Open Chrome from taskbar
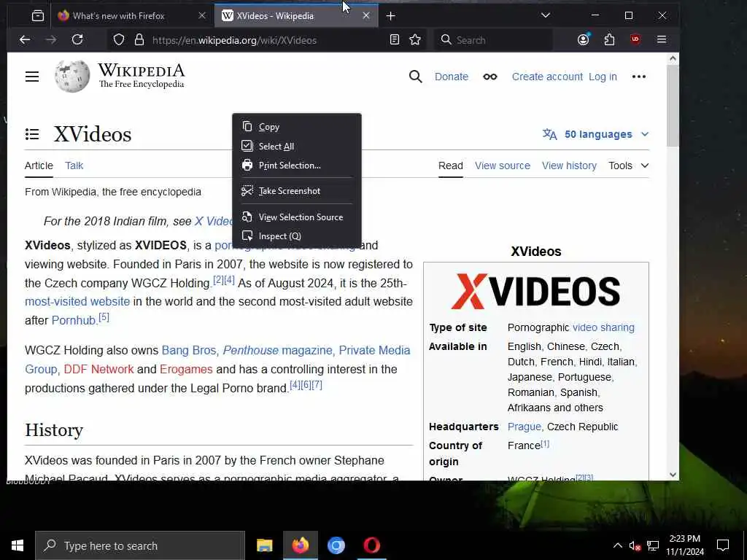Image resolution: width=747 pixels, height=560 pixels. click(x=336, y=545)
